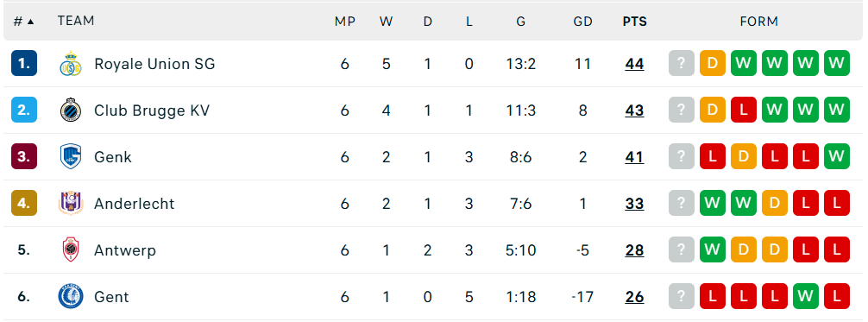Click the MP column header
The height and width of the screenshot is (322, 868).
pos(345,22)
